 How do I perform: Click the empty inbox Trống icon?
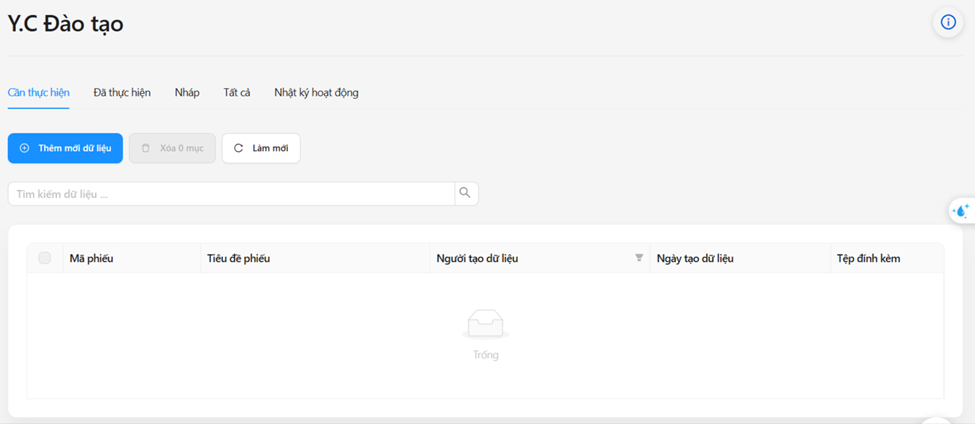click(x=486, y=324)
